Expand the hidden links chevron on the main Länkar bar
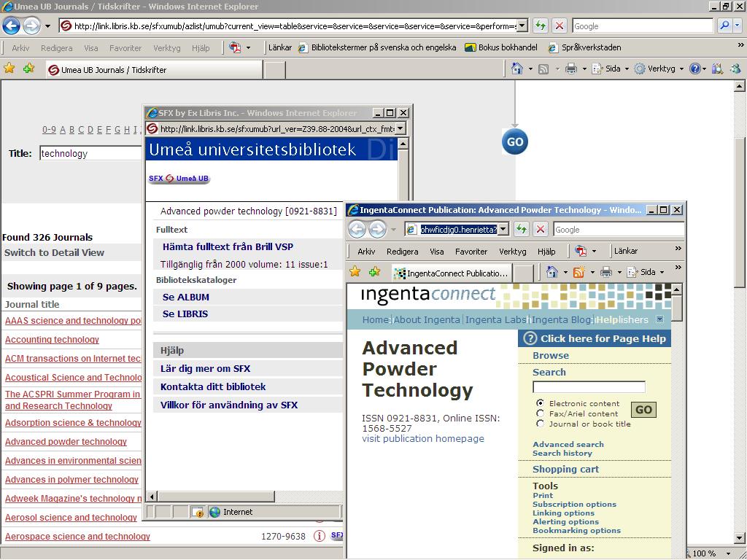The image size is (747, 560). point(740,44)
